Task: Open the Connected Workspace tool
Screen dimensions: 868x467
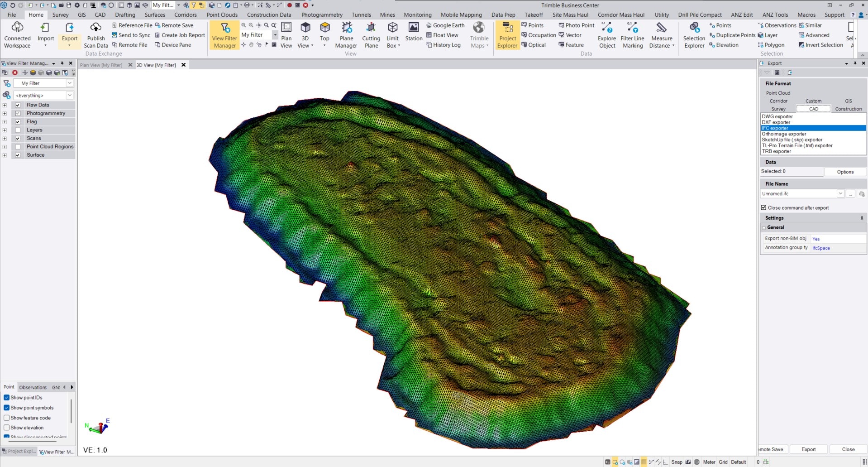Action: (17, 35)
